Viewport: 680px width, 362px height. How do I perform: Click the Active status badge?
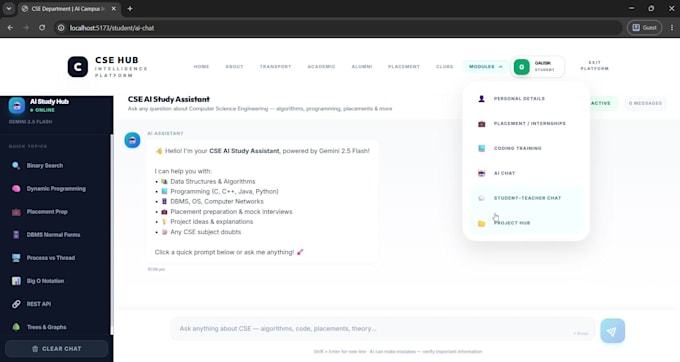(601, 103)
